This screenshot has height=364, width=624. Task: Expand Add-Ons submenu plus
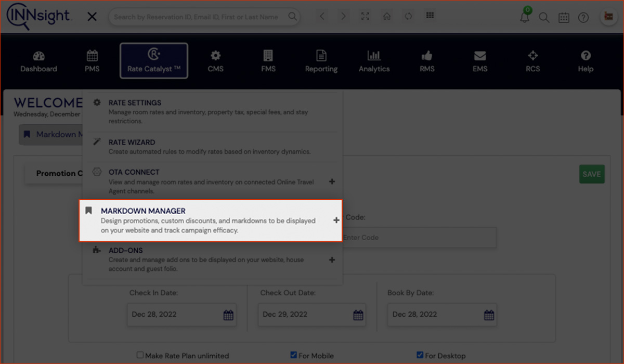332,260
